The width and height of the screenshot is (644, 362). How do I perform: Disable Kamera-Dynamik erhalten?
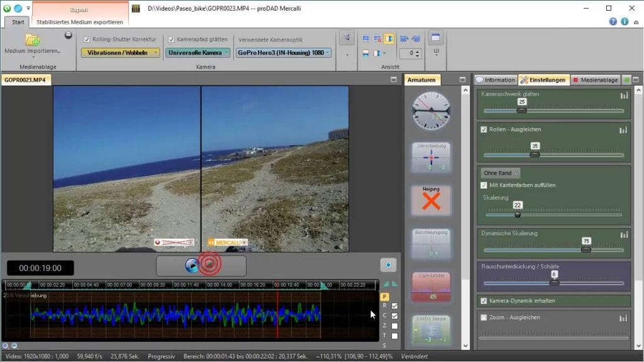coord(484,300)
